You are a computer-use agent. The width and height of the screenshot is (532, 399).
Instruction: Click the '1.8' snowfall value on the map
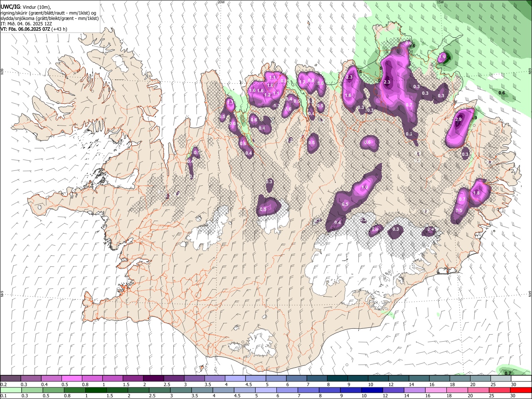pyautogui.click(x=476, y=193)
